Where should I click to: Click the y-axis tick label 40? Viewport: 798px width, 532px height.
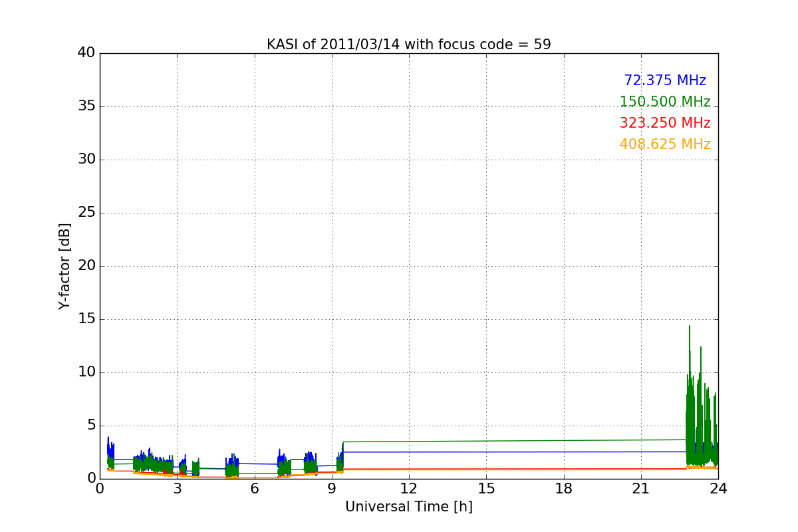click(86, 53)
